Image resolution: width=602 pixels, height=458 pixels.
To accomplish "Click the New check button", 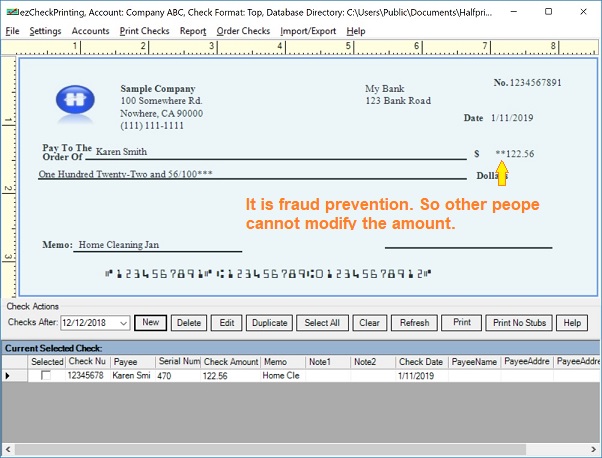I will tap(151, 323).
